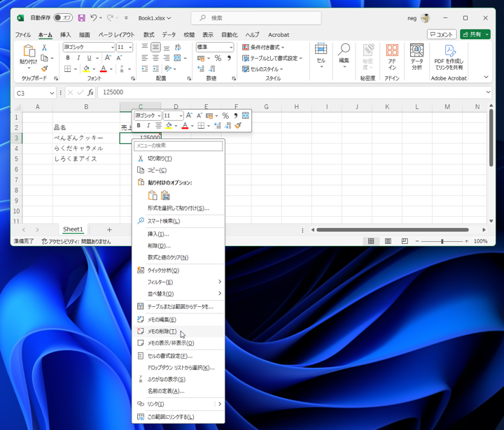Select メモの編集 in context menu
The height and width of the screenshot is (430, 504).
pyautogui.click(x=178, y=320)
